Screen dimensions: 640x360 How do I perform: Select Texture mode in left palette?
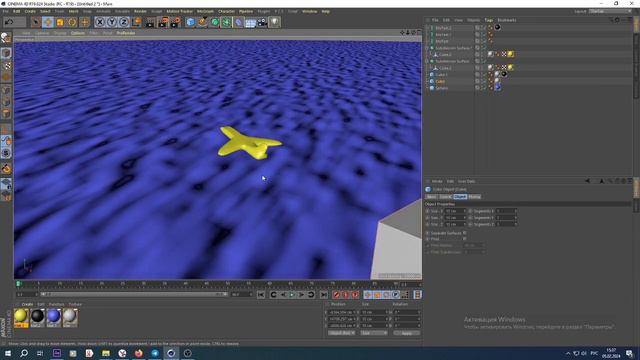(x=6, y=65)
